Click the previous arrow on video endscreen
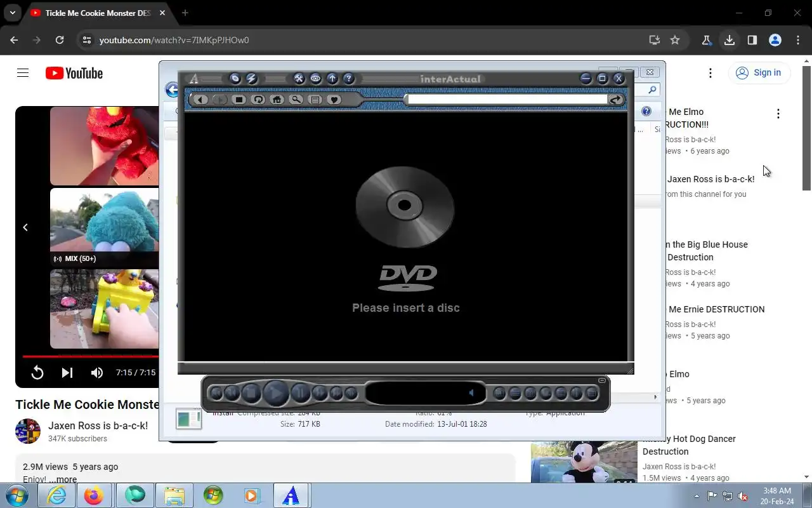The width and height of the screenshot is (812, 508). pos(25,227)
